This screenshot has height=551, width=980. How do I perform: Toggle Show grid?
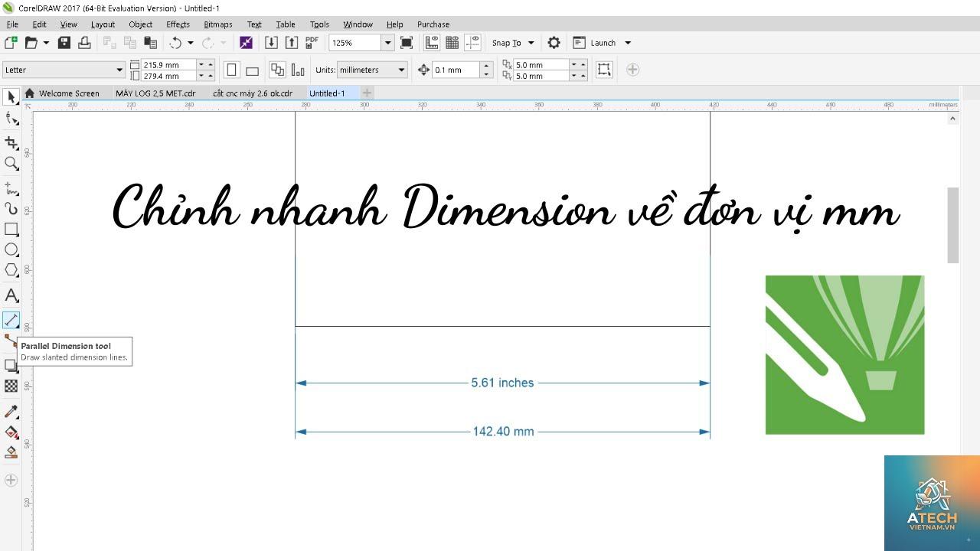[452, 43]
